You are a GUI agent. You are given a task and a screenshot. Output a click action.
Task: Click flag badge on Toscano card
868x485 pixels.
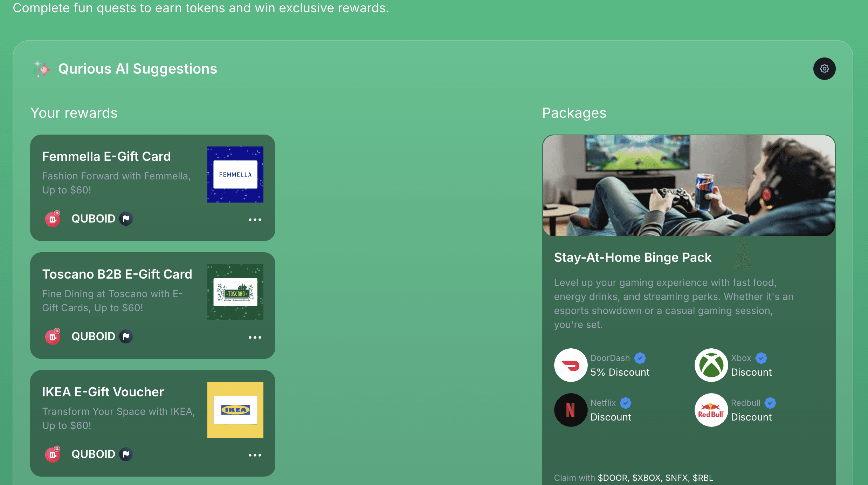126,336
